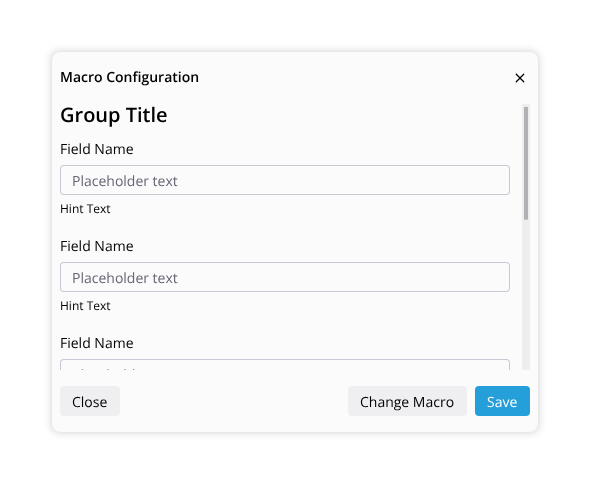The image size is (590, 484).
Task: Click the Hint Text under the first field
Action: coord(85,209)
